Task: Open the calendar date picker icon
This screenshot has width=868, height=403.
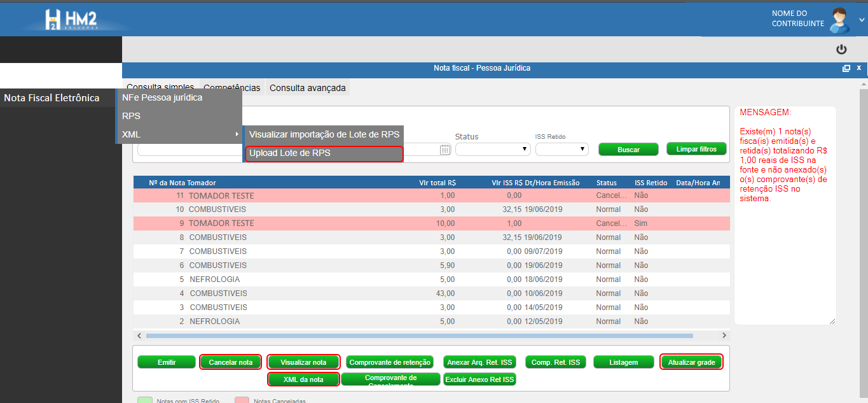Action: pyautogui.click(x=445, y=150)
